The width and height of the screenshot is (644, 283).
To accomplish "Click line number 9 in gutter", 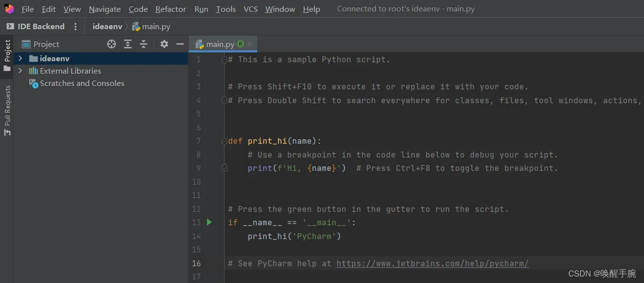I will coord(199,168).
